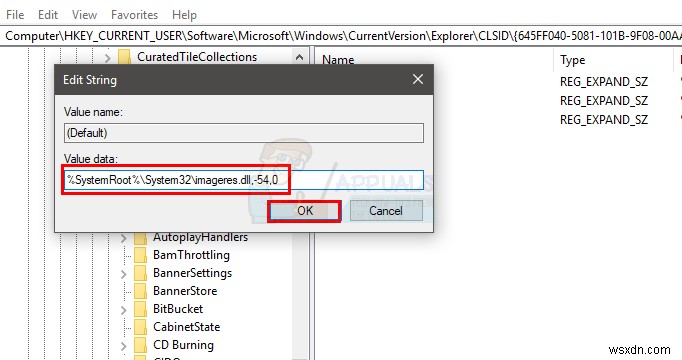Viewport: 682px width, 360px height.
Task: Click the tree pane scroll up arrow
Action: pos(299,57)
